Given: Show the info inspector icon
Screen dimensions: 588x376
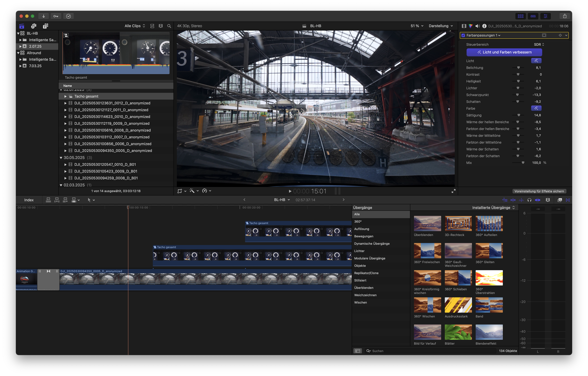Looking at the screenshot, I should [x=484, y=26].
